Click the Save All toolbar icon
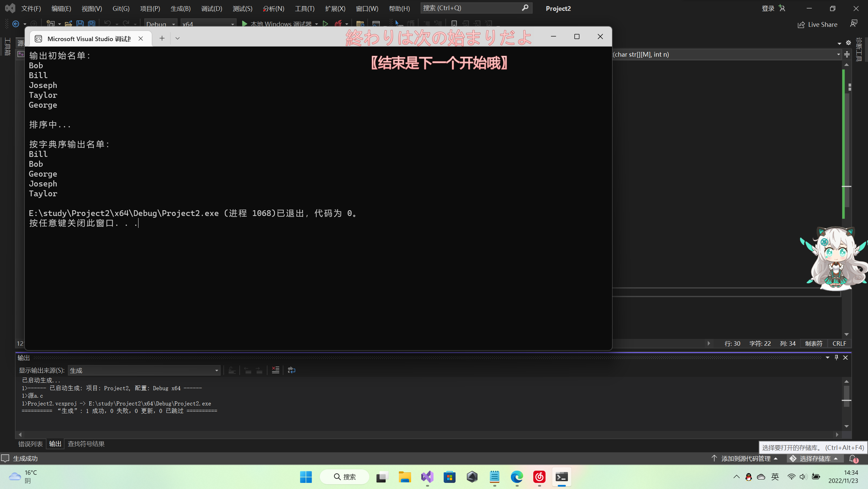The width and height of the screenshot is (868, 489). [x=91, y=24]
